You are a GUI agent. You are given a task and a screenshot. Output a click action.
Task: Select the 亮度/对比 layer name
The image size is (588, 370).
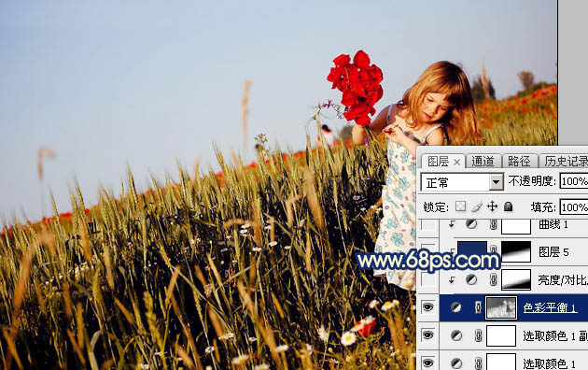[x=563, y=280]
